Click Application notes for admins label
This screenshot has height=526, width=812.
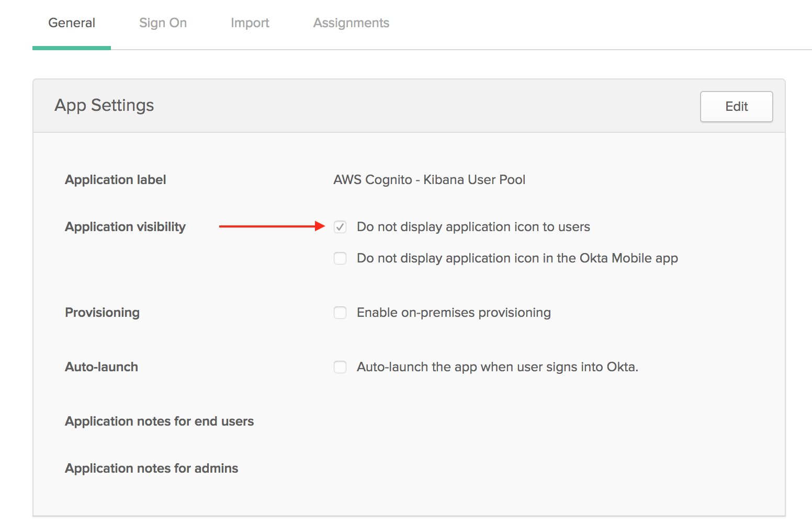point(151,468)
